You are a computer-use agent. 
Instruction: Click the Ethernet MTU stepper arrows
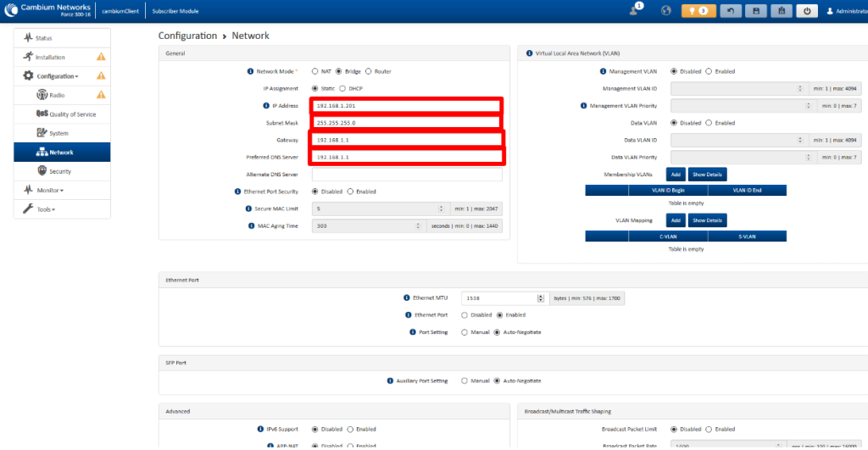(540, 298)
